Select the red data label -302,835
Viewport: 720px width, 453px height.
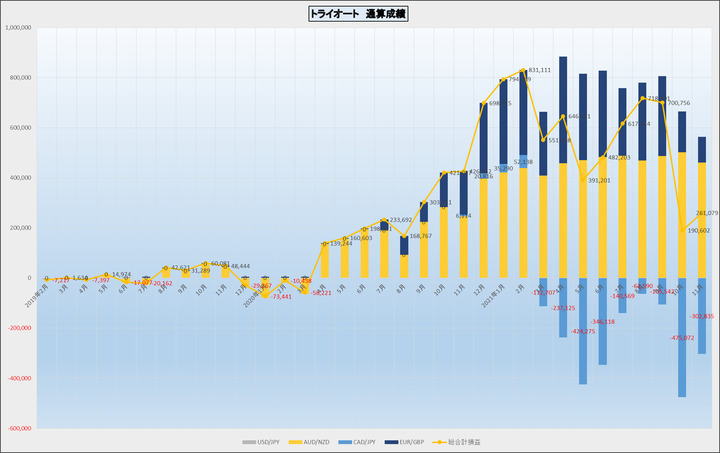[702, 316]
